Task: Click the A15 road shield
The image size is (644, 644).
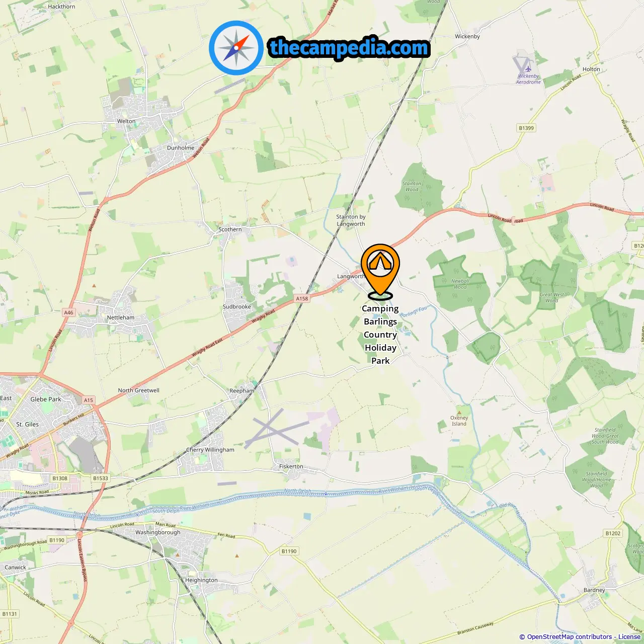Action: coord(89,400)
